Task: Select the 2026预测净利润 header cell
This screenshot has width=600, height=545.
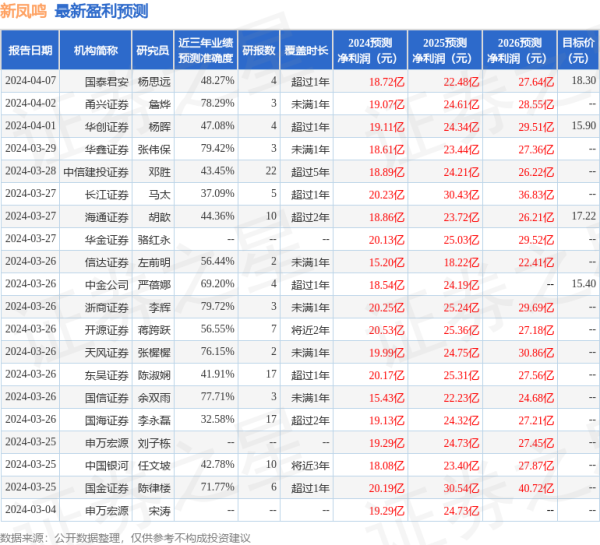Action: coord(520,50)
